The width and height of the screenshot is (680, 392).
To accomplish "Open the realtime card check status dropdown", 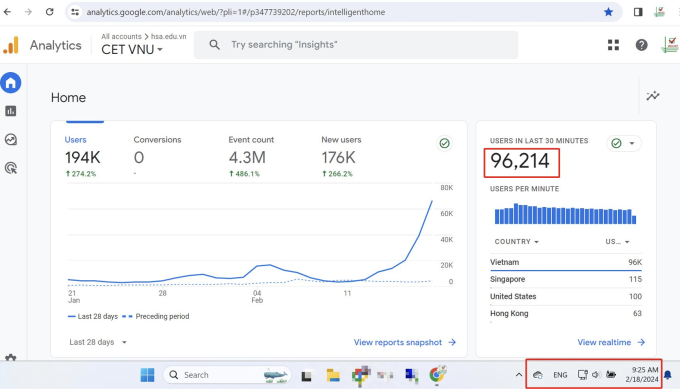I will (624, 143).
